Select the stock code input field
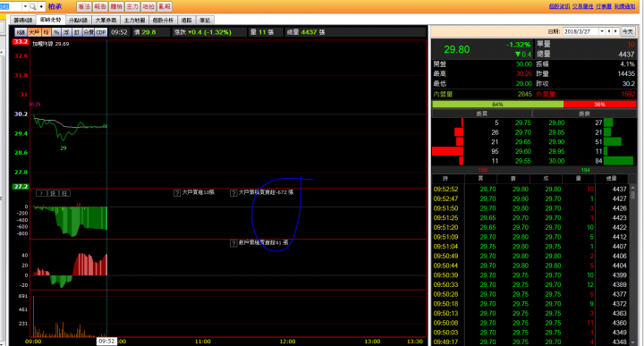 (11, 6)
